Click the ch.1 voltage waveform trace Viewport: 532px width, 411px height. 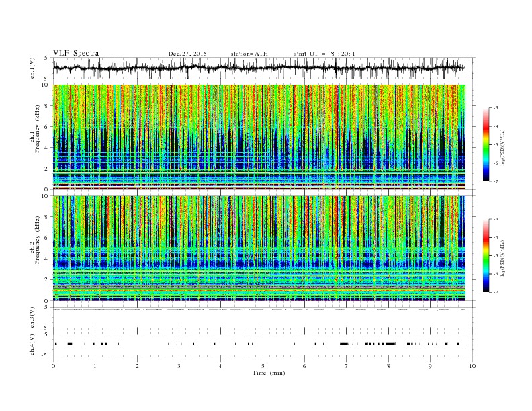(259, 68)
